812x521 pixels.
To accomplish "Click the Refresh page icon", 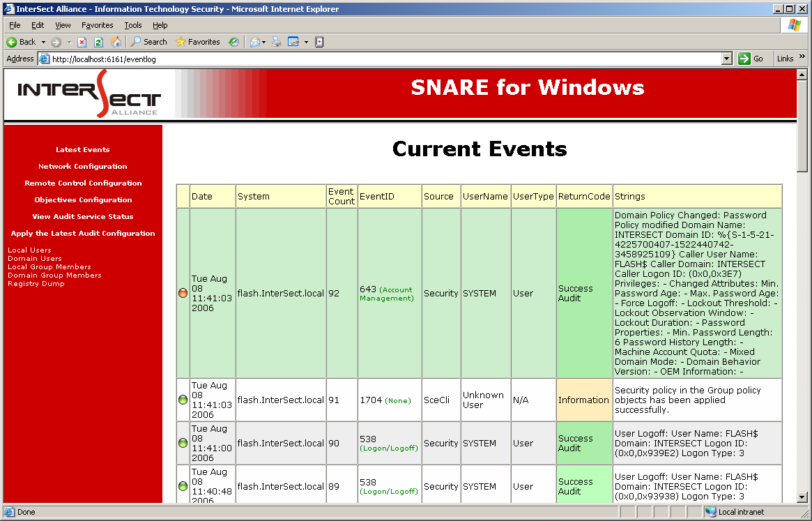I will [98, 42].
